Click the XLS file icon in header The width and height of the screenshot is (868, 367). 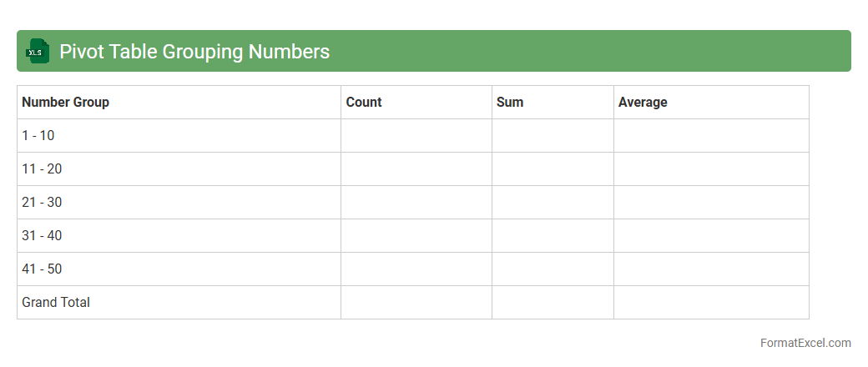tap(38, 51)
